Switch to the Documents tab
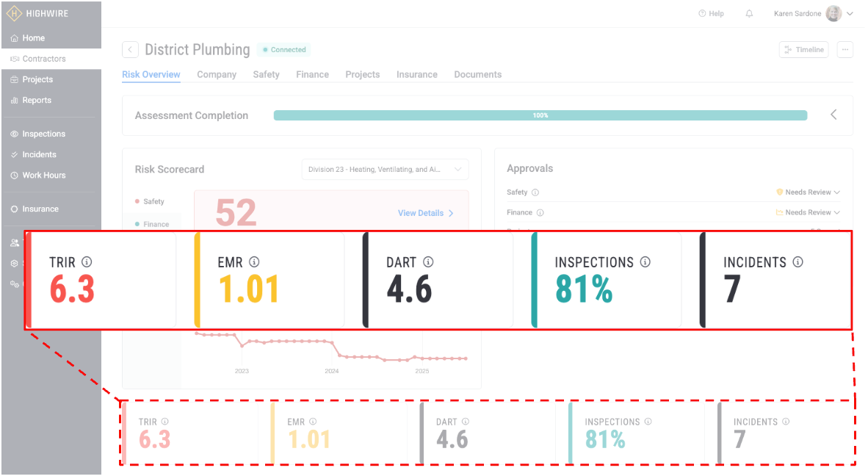This screenshot has height=476, width=868. point(477,75)
